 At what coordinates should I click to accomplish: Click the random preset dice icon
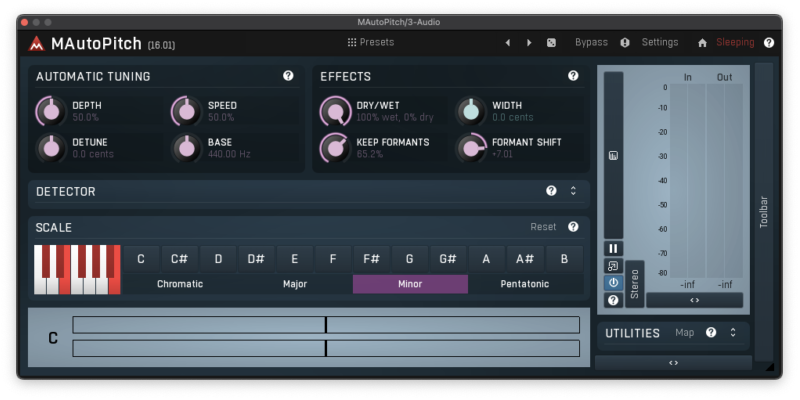tap(551, 43)
